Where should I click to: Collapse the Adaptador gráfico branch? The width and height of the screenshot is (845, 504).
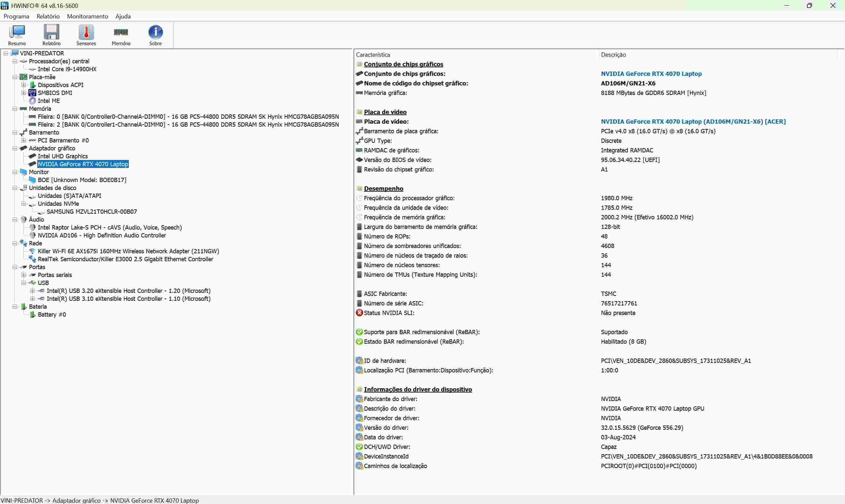coord(15,148)
